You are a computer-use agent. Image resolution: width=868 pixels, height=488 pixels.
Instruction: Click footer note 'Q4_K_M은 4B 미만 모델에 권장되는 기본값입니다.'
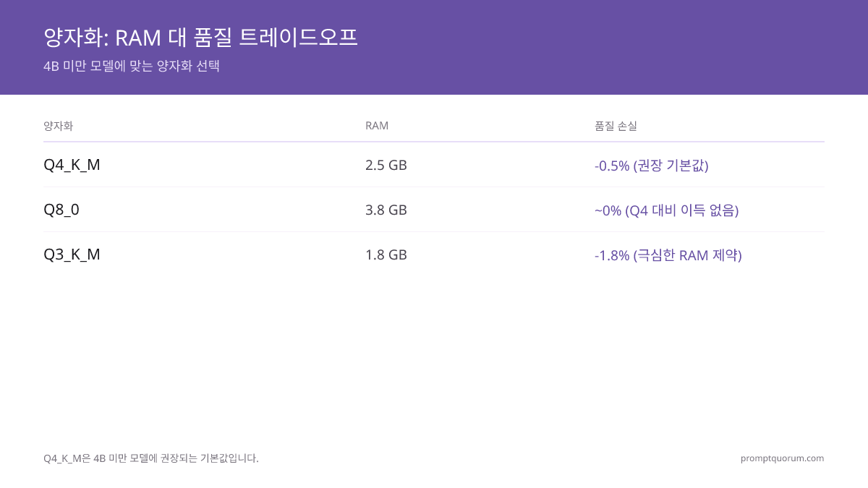pos(151,458)
